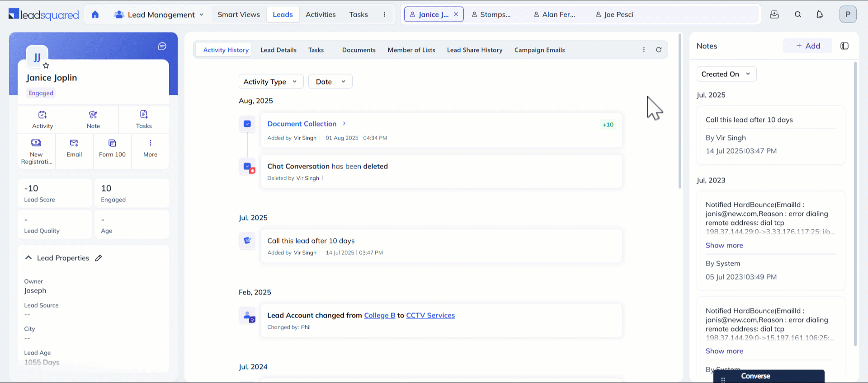This screenshot has width=868, height=383.
Task: Open Form 100 quick action
Action: tap(112, 149)
